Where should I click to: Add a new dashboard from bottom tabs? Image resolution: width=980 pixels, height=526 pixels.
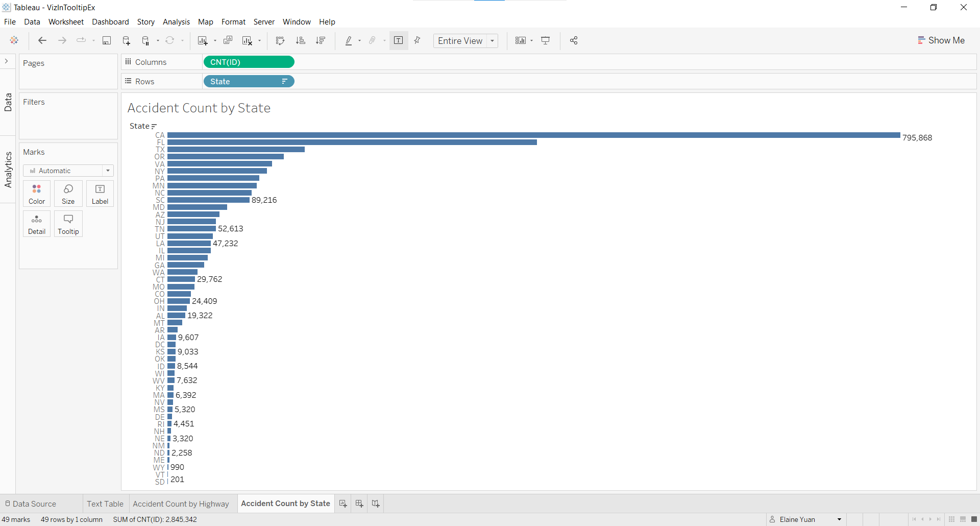click(359, 504)
